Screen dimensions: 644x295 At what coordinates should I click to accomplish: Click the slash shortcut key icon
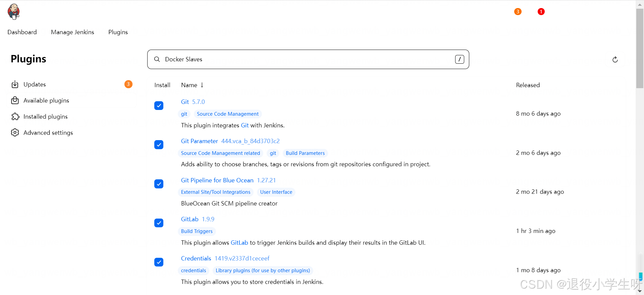460,59
